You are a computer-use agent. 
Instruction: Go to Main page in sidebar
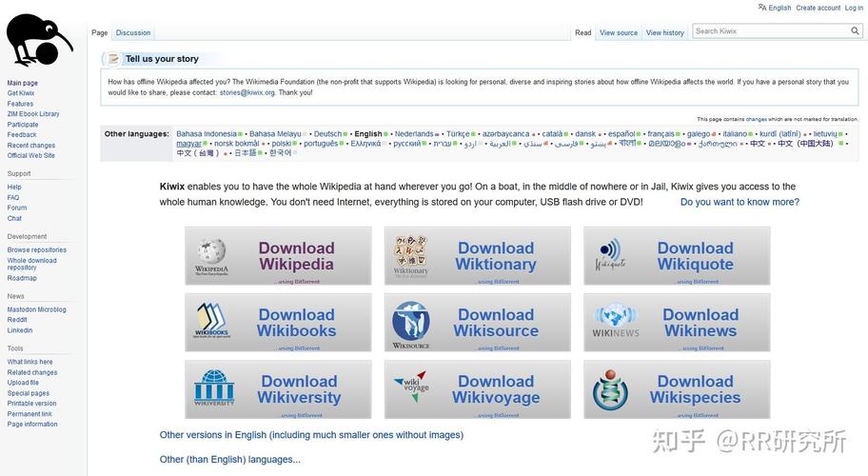click(22, 83)
